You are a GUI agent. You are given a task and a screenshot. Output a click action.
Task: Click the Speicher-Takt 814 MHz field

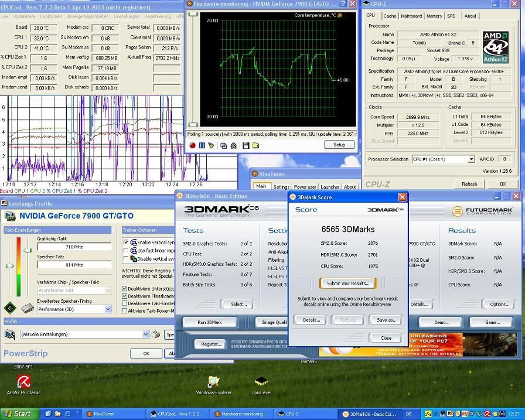pyautogui.click(x=74, y=265)
